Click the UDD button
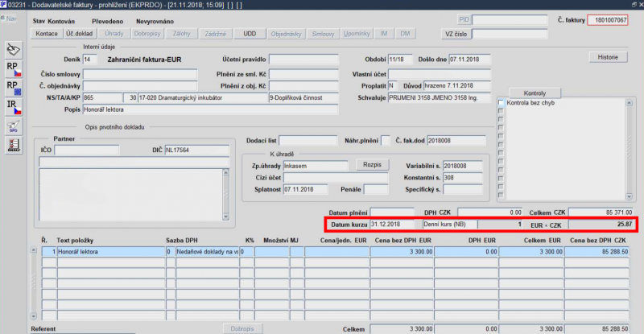Screen dimensions: 644x334 pos(250,34)
